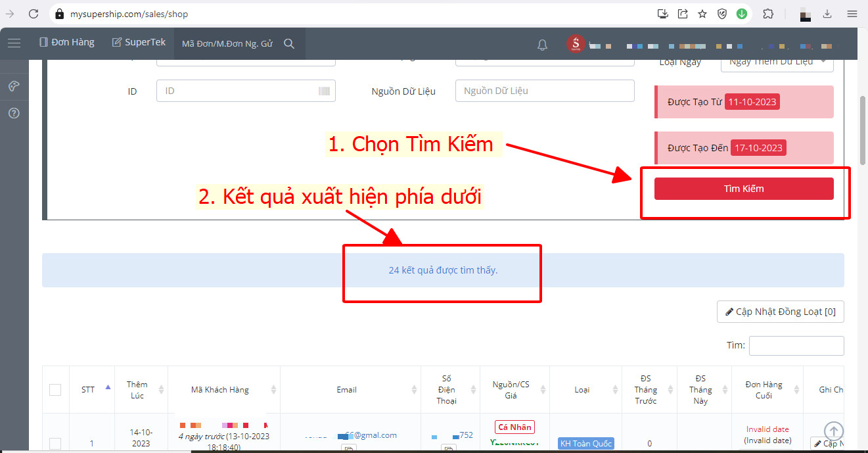Sort table by Nguồn/CS Giá column
The height and width of the screenshot is (453, 868).
click(514, 390)
